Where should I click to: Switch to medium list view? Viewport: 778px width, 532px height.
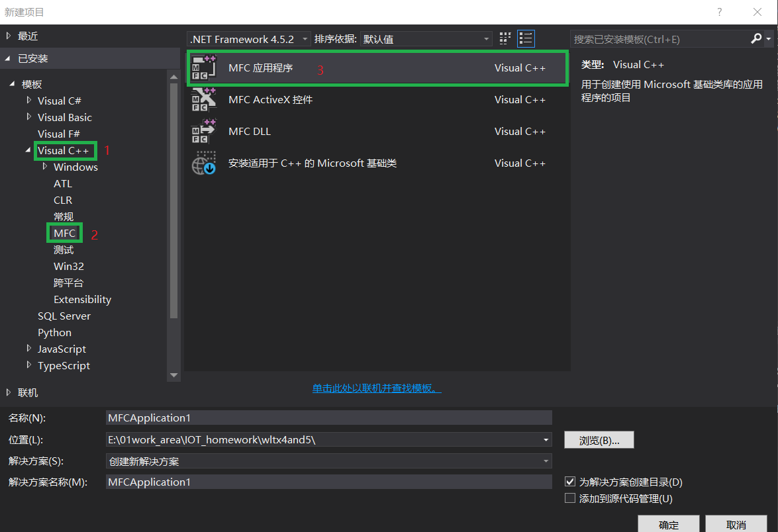526,38
